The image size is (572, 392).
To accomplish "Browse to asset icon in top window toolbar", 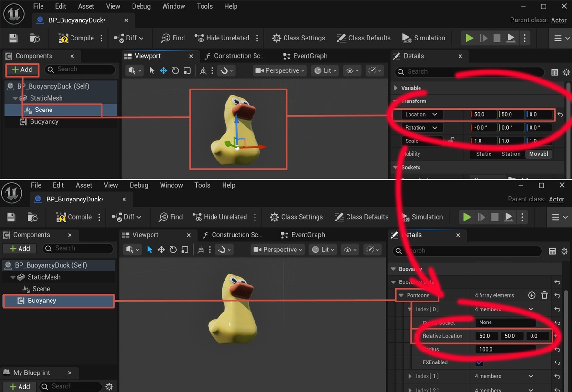I will tap(34, 38).
